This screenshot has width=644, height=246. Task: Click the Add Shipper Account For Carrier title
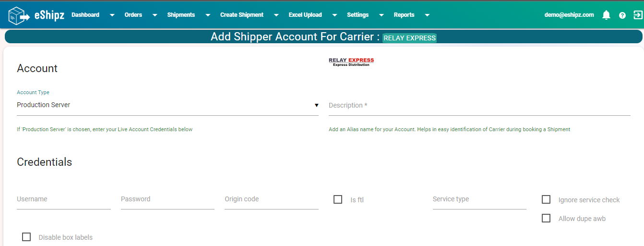click(x=295, y=37)
